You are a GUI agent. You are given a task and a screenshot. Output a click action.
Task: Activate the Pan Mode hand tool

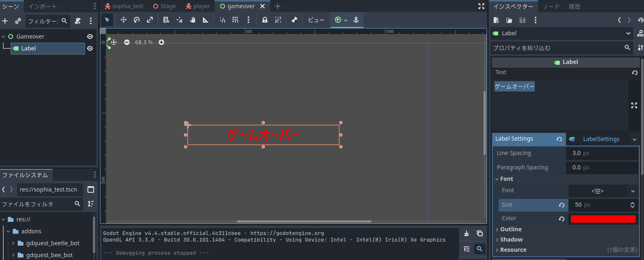point(193,20)
